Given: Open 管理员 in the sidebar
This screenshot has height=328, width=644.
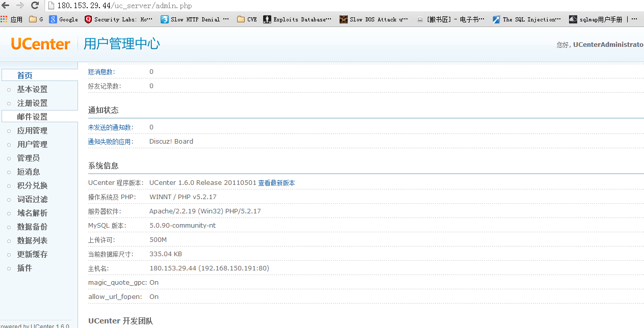Looking at the screenshot, I should [29, 158].
